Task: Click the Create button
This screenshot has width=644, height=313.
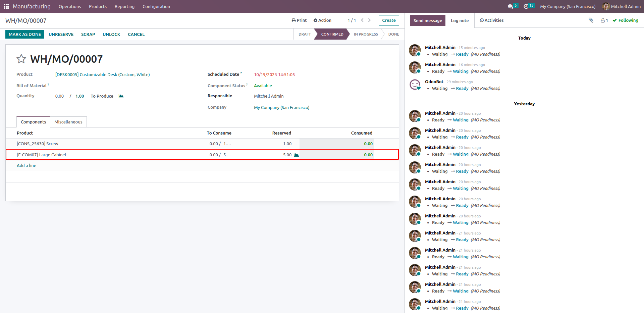Action: pos(389,20)
